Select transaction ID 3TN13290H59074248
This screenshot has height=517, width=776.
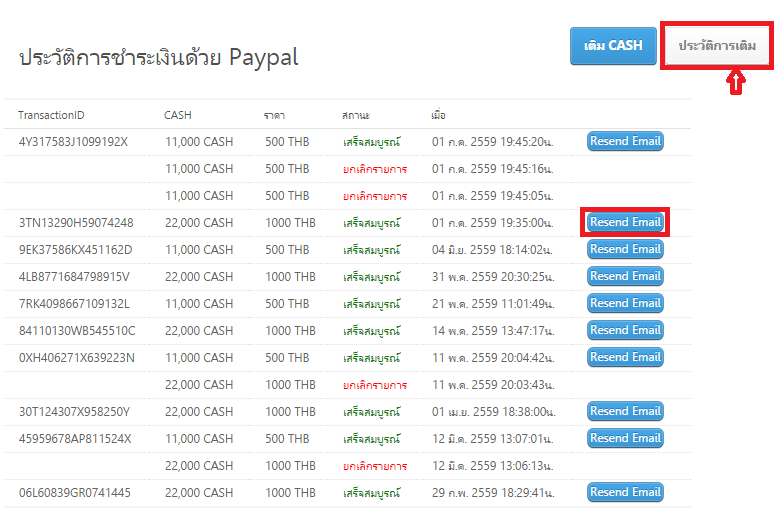pos(76,223)
